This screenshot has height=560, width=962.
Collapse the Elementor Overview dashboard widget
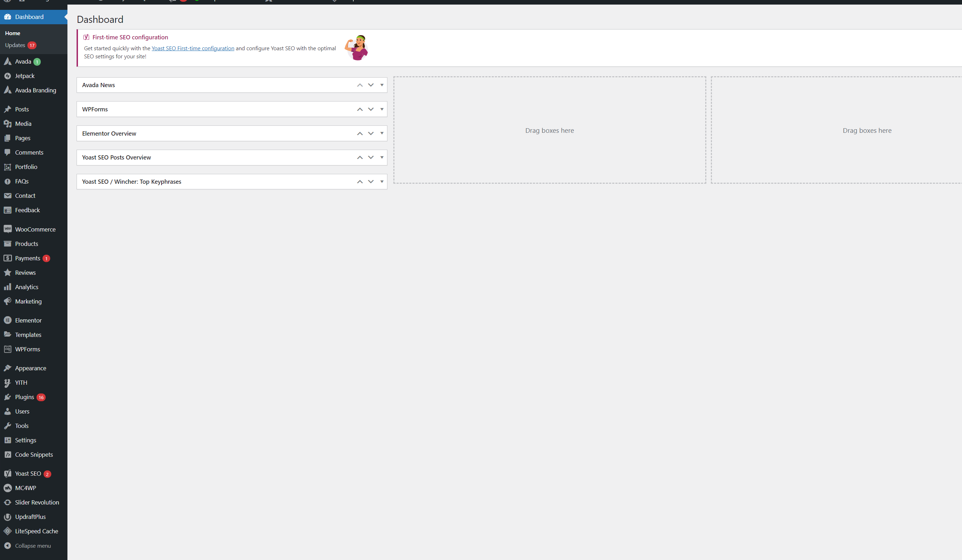click(381, 134)
